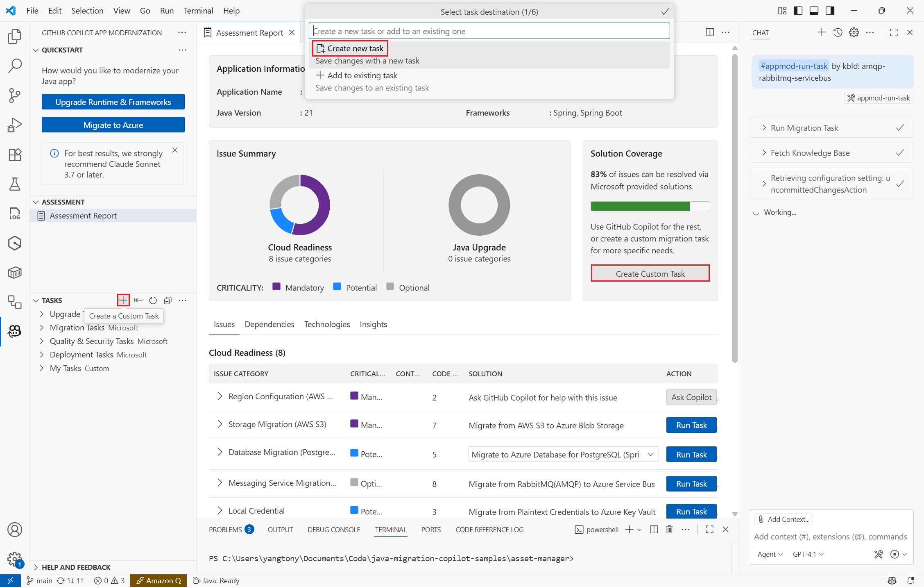Split the editor right icon
This screenshot has height=587, width=924.
coord(710,32)
